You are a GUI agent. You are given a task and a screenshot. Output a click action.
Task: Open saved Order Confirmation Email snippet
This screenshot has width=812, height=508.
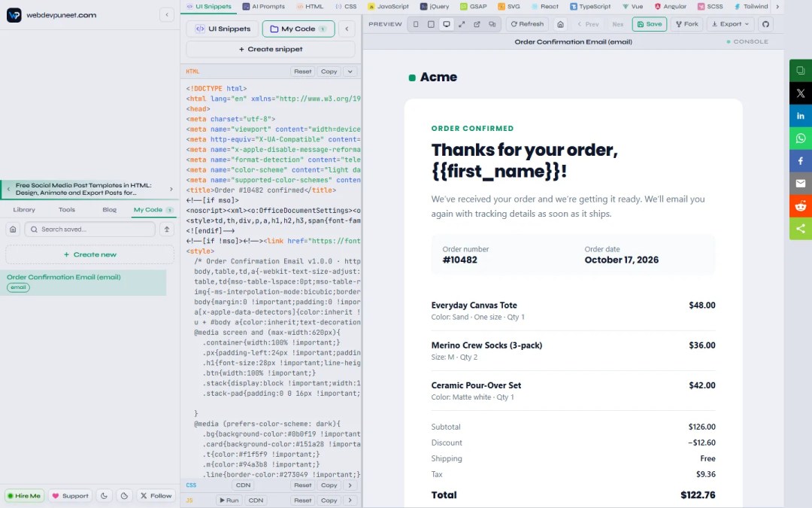[x=83, y=282]
